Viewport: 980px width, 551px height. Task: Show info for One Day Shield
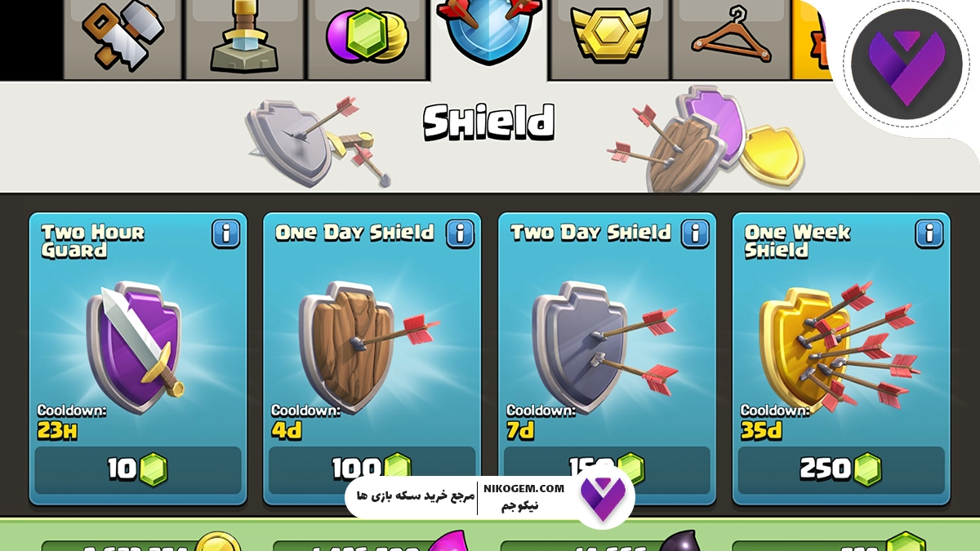pos(461,233)
